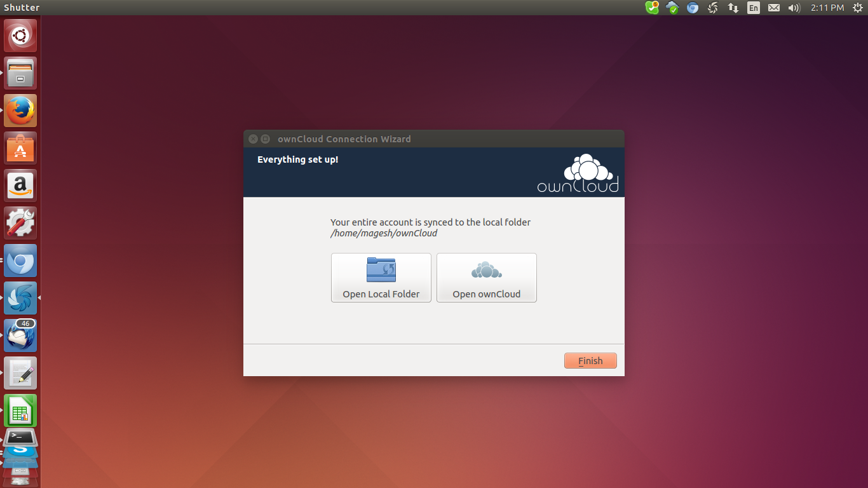The width and height of the screenshot is (868, 488).
Task: Open ownCloud sync tray icon
Action: [x=672, y=8]
